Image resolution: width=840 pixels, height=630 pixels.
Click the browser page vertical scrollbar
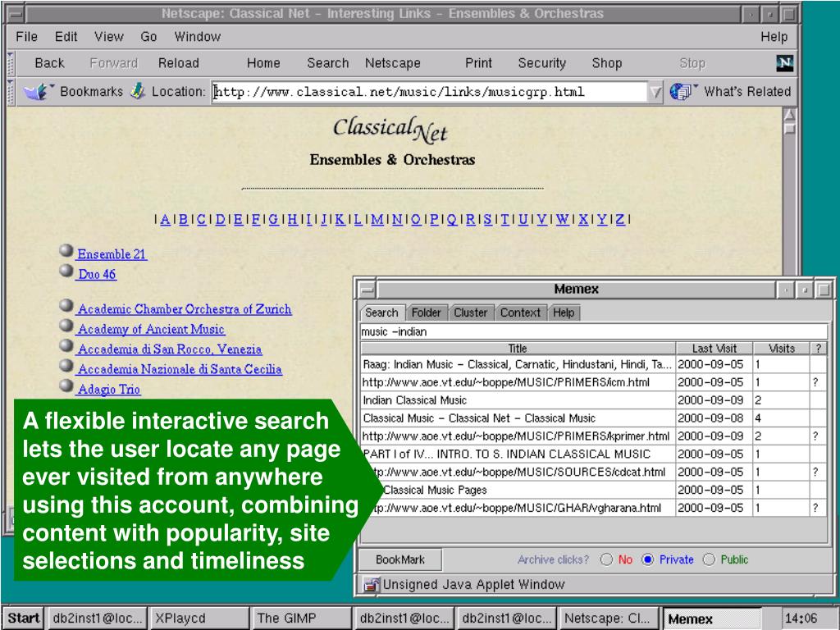[789, 205]
